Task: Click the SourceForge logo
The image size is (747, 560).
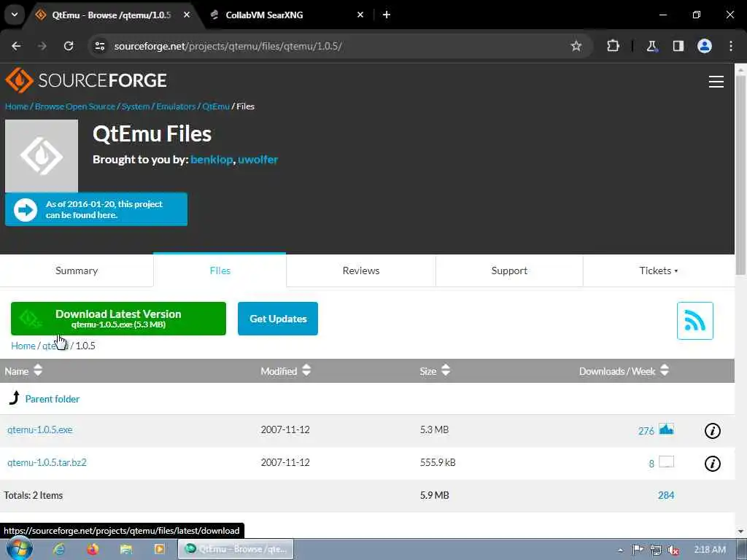Action: [x=86, y=80]
